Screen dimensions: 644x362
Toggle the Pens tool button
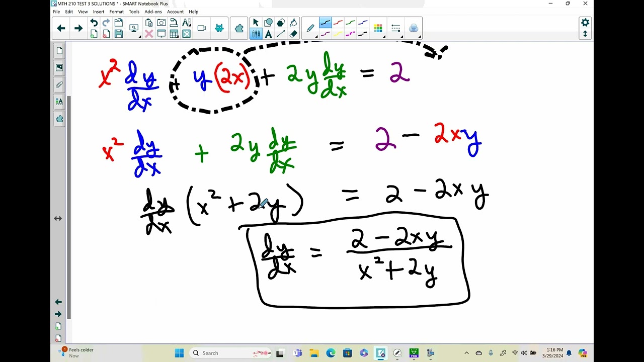point(256,34)
